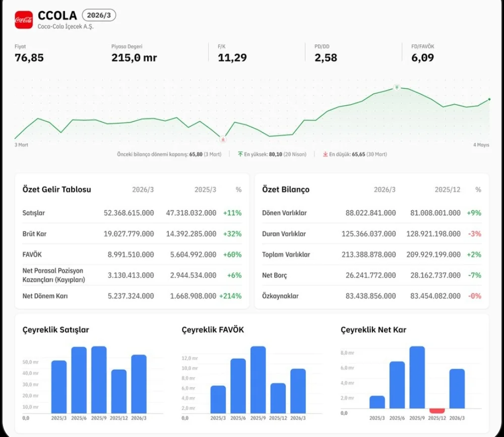Click the Coca-Cola company logo icon

pos(24,20)
